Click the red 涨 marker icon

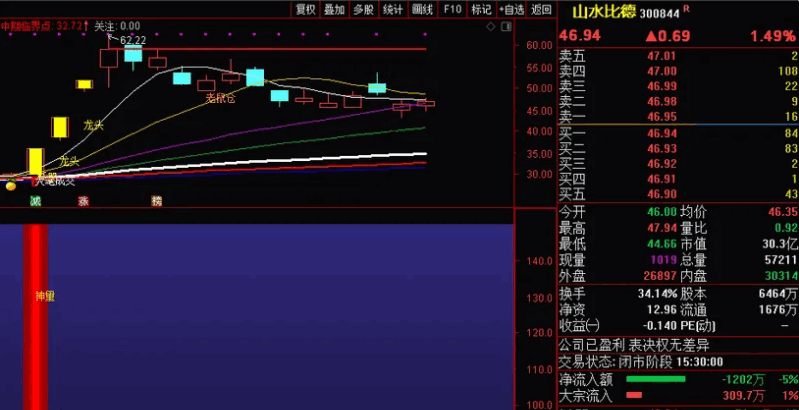(x=83, y=201)
